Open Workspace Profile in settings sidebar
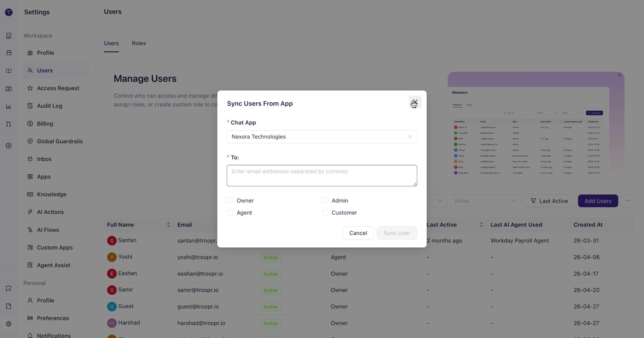Image resolution: width=644 pixels, height=338 pixels. [56, 53]
